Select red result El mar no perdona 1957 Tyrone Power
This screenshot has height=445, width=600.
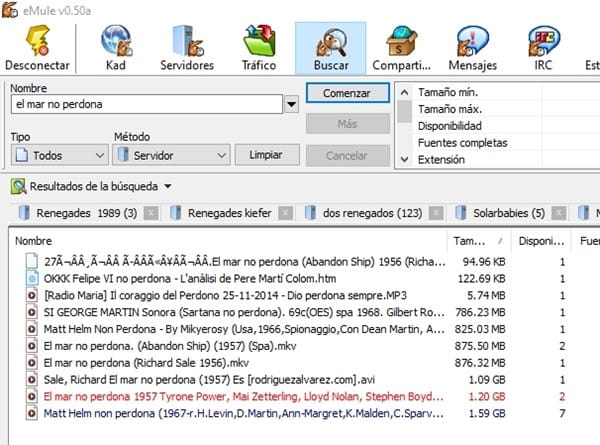[x=243, y=396]
